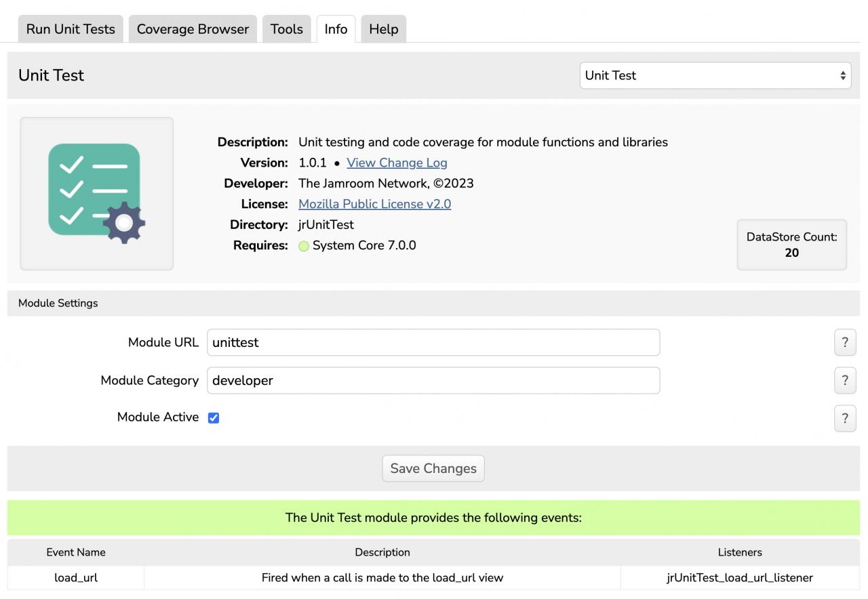Open the Coverage Browser tab
The image size is (868, 599).
(x=193, y=29)
